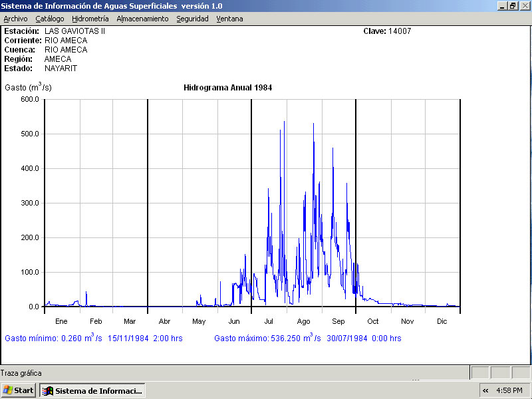
Task: Open the Almacenamiento menu
Action: [x=142, y=19]
